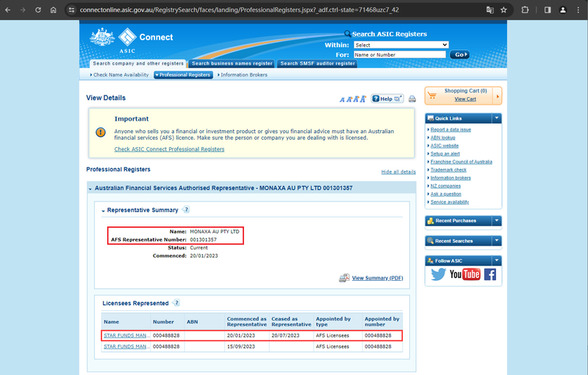Click the printer icon

(x=412, y=99)
